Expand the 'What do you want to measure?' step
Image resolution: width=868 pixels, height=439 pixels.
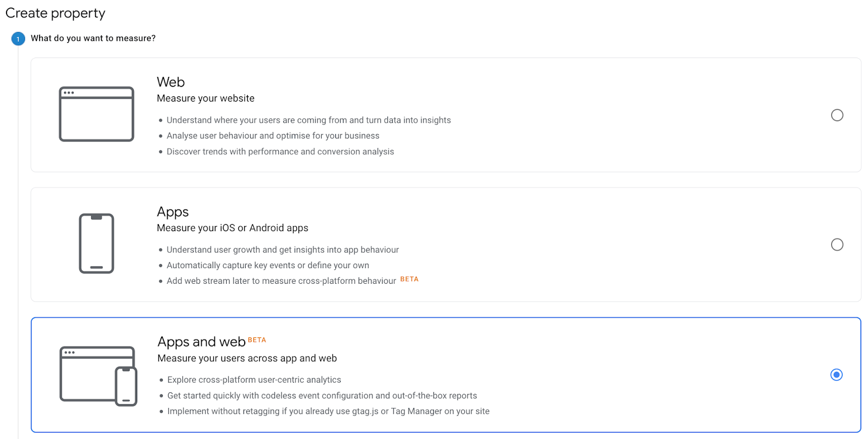tap(93, 39)
